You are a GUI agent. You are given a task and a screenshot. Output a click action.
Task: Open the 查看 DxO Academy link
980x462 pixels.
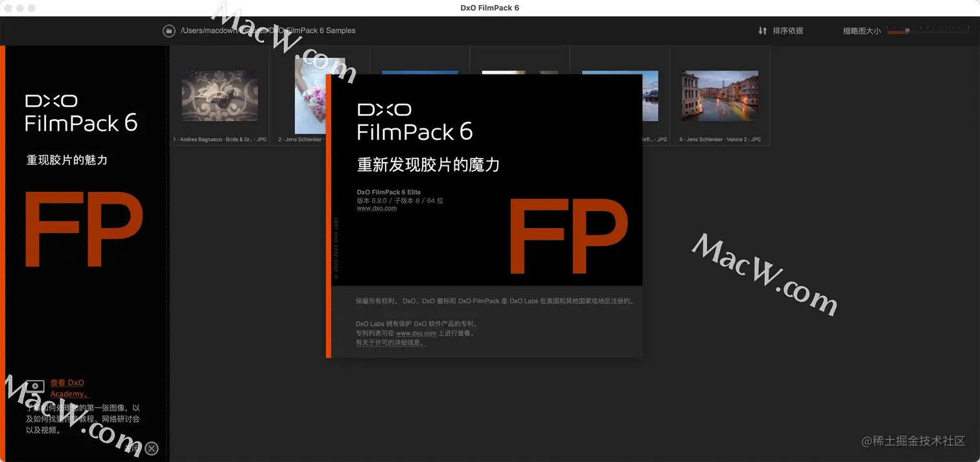pyautogui.click(x=69, y=388)
